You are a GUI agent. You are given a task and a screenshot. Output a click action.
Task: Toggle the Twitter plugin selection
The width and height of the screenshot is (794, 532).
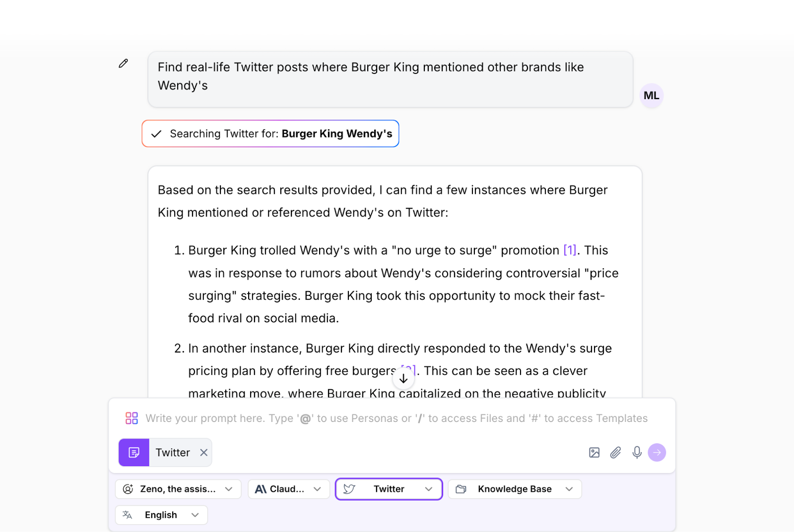(x=389, y=489)
